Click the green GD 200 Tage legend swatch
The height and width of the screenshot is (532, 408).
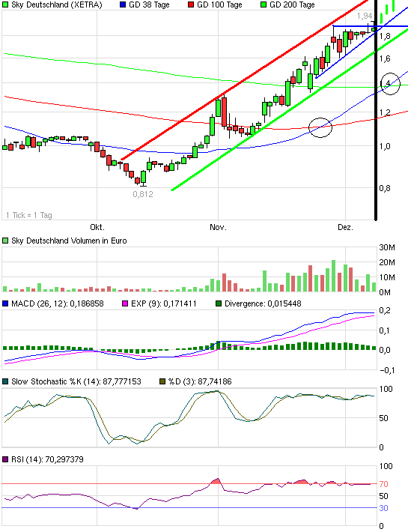264,4
